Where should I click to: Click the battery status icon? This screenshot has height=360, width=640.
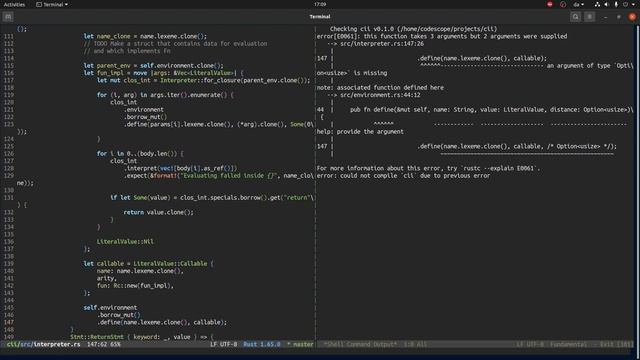click(x=616, y=4)
